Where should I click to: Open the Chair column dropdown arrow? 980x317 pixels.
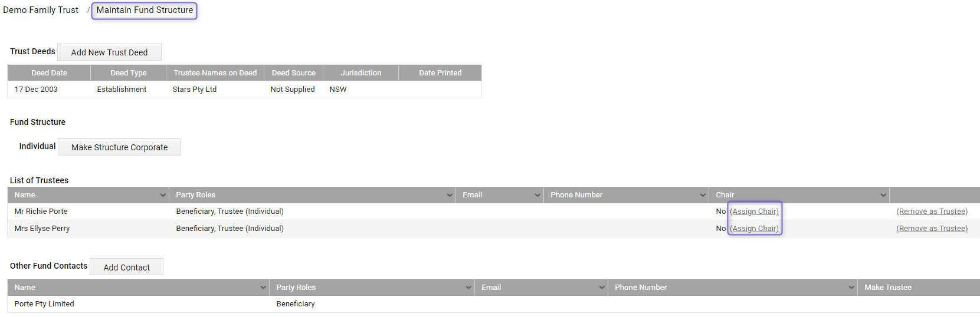(883, 195)
